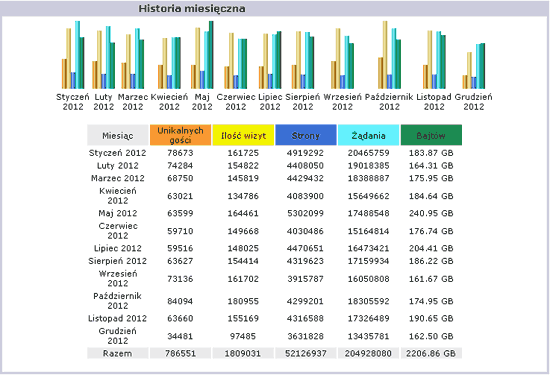Click the Wrzesień 2012 chart label
Image resolution: width=550 pixels, height=375 pixels.
(342, 102)
